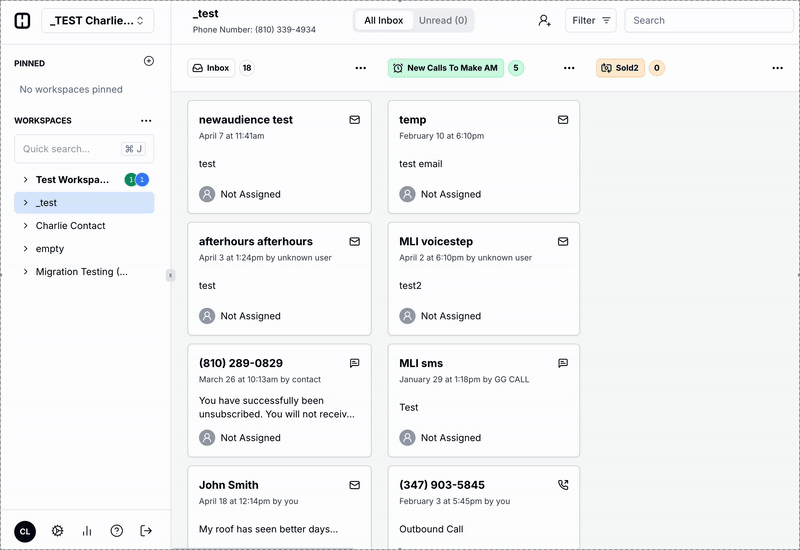
Task: Open help with the question mark icon
Action: point(116,531)
